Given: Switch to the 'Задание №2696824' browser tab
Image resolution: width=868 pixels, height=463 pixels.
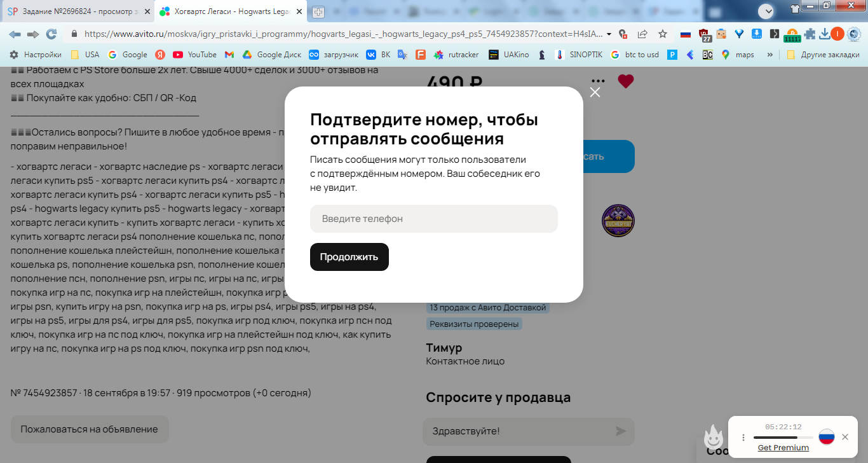Looking at the screenshot, I should click(79, 11).
